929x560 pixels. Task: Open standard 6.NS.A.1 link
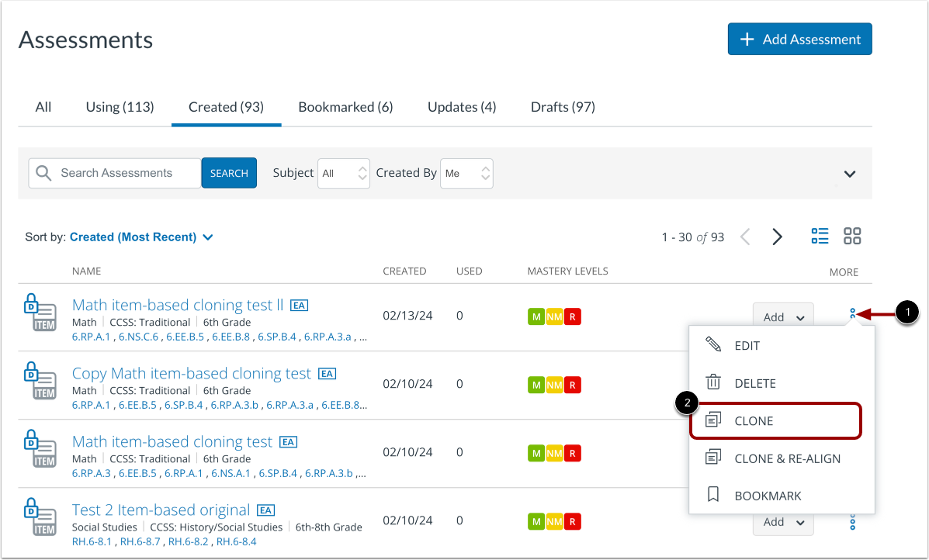coord(231,474)
